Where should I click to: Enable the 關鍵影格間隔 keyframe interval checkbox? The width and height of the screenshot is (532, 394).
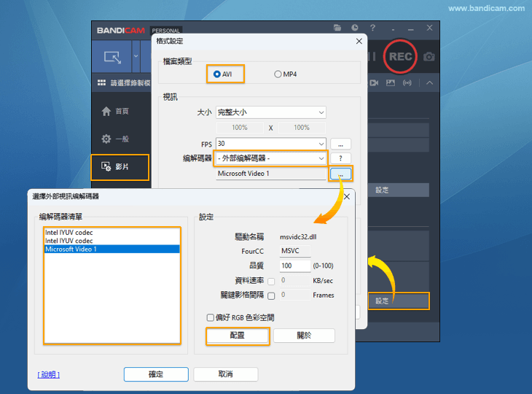271,295
